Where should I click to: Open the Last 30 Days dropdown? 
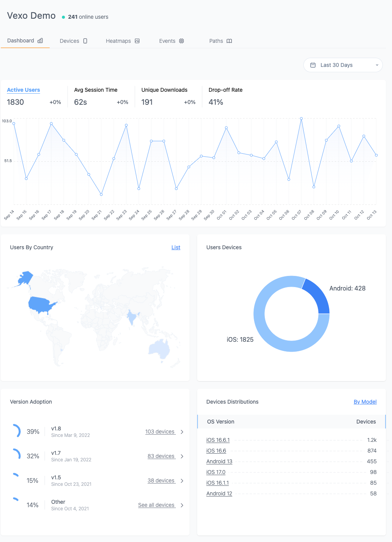[x=343, y=65]
